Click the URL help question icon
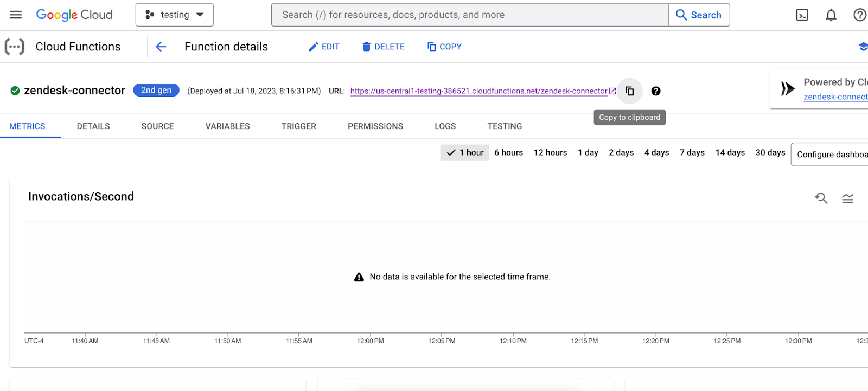The width and height of the screenshot is (868, 391). tap(656, 91)
